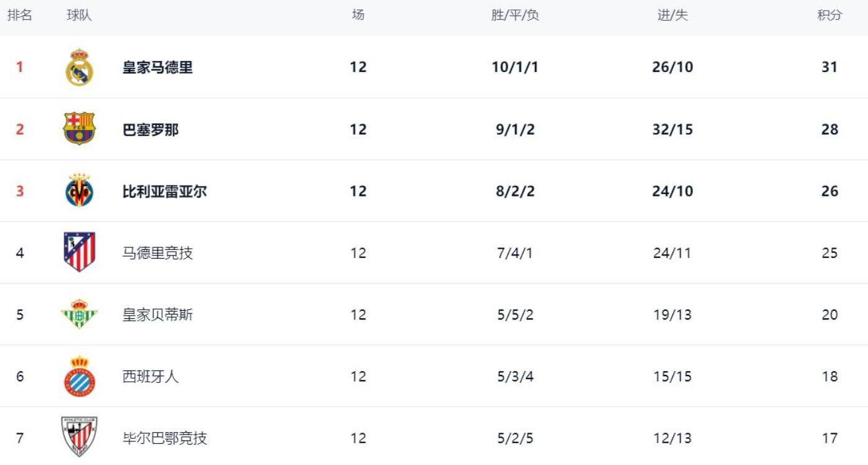
Task: Click the 场 column header
Action: [x=358, y=16]
